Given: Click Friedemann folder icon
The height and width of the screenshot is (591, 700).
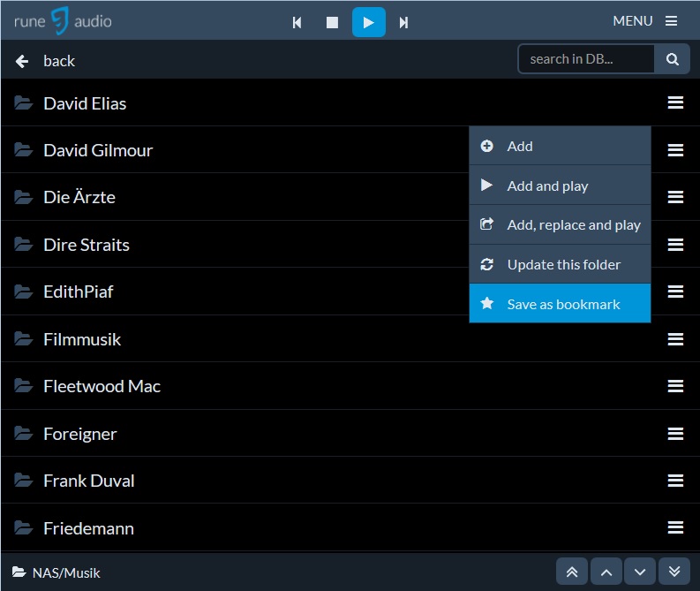Looking at the screenshot, I should [23, 528].
